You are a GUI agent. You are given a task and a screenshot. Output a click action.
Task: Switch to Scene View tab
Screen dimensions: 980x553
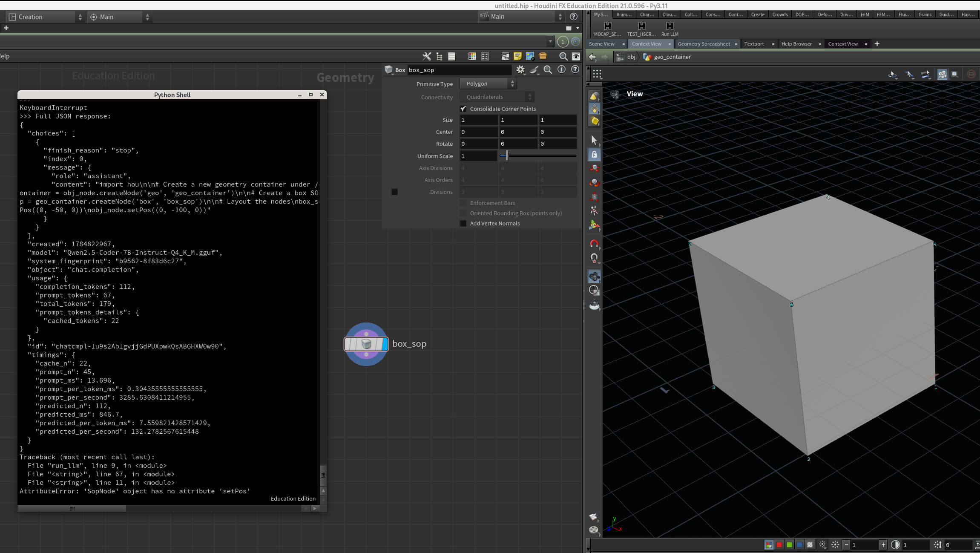(601, 44)
